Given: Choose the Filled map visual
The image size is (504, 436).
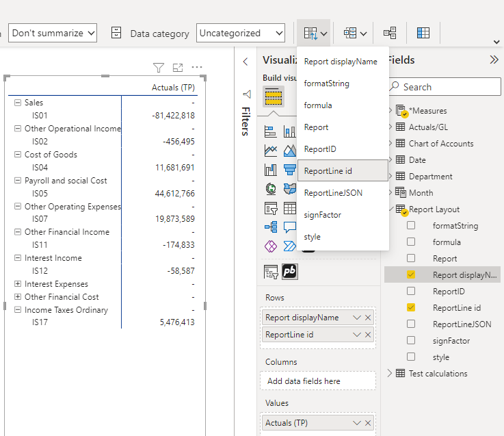Looking at the screenshot, I should [289, 189].
